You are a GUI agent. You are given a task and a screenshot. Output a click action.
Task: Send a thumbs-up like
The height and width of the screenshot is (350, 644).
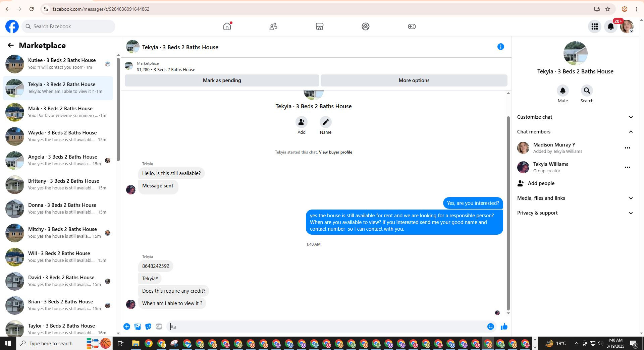coord(504,327)
